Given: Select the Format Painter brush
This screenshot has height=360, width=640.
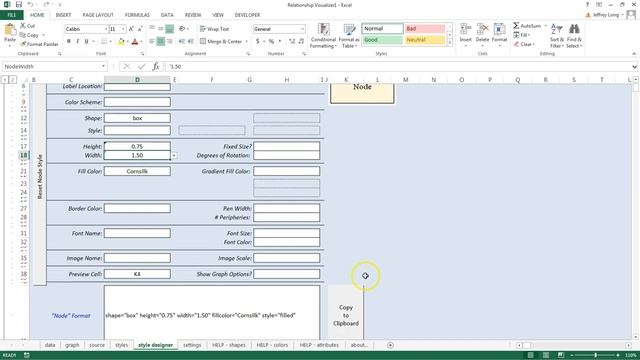Looking at the screenshot, I should pyautogui.click(x=23, y=44).
